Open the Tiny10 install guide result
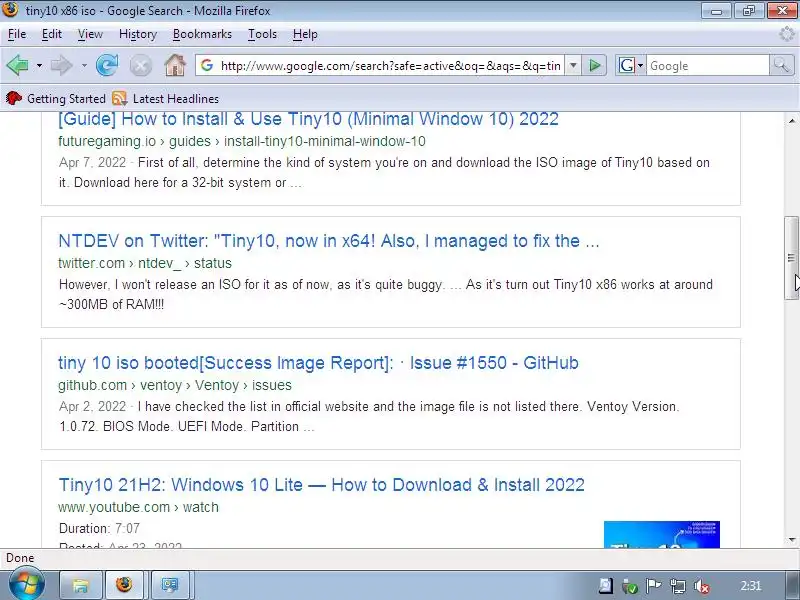This screenshot has width=800, height=600. pos(308,119)
